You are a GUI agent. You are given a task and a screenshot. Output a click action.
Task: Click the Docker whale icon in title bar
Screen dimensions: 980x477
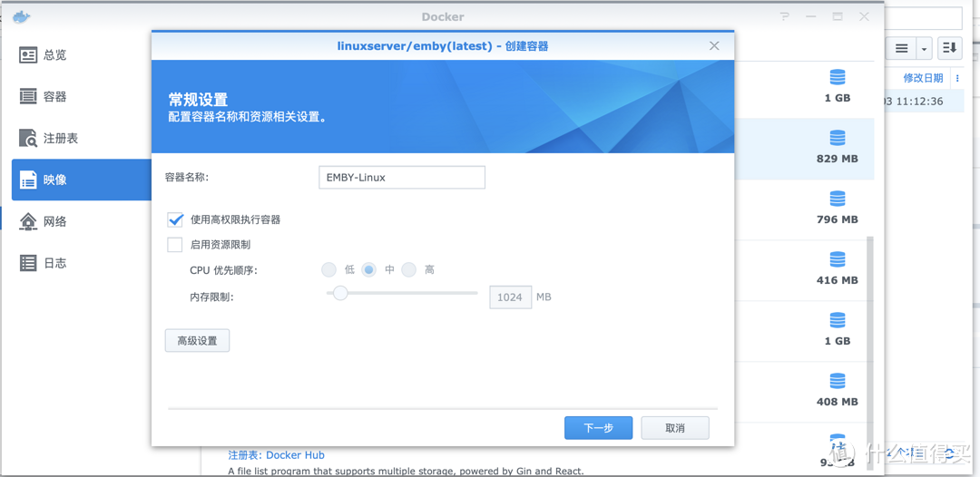(x=21, y=17)
